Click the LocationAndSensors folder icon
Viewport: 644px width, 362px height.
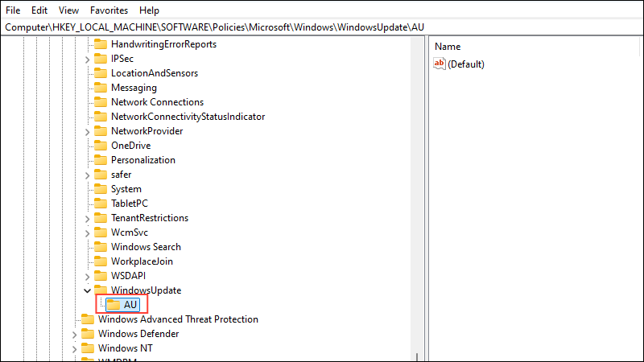click(x=101, y=73)
